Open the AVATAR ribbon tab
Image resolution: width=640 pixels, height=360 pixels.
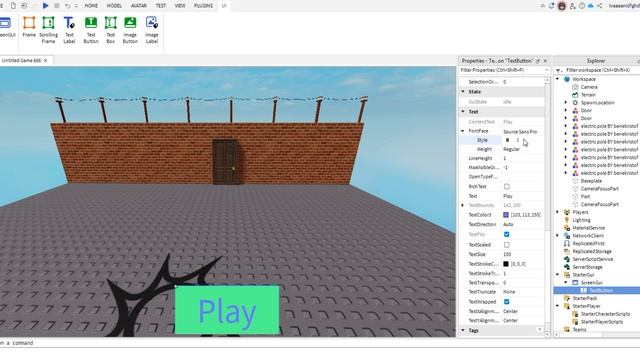pos(139,6)
